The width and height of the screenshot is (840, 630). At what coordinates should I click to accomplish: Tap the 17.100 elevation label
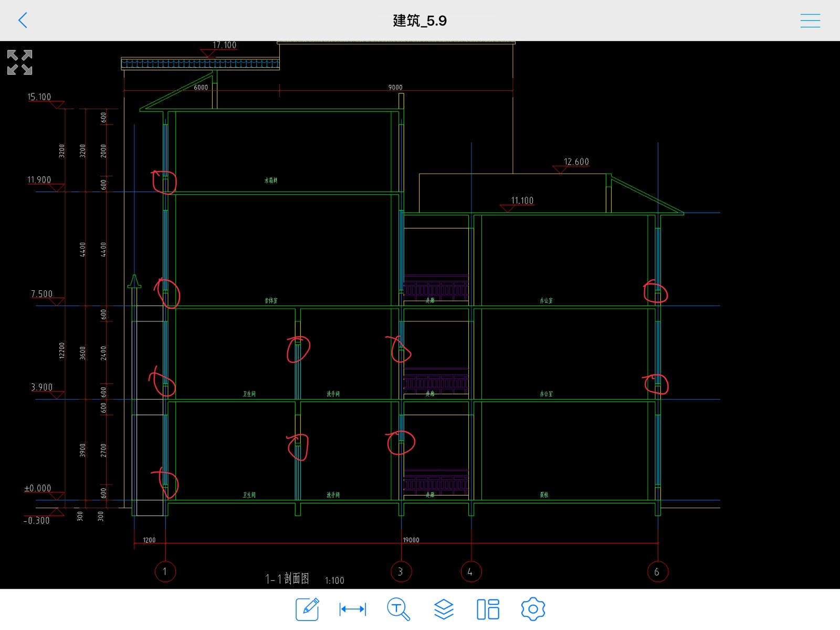(x=224, y=45)
